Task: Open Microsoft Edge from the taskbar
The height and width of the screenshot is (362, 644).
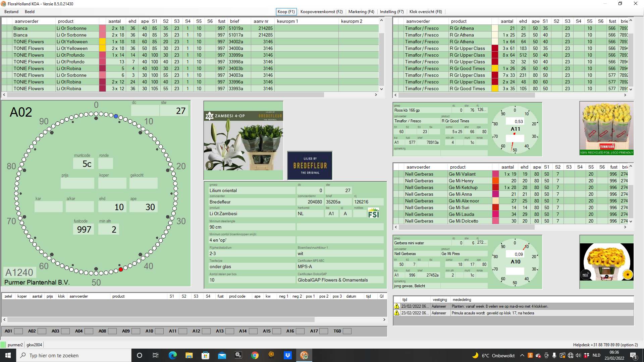Action: [172, 355]
